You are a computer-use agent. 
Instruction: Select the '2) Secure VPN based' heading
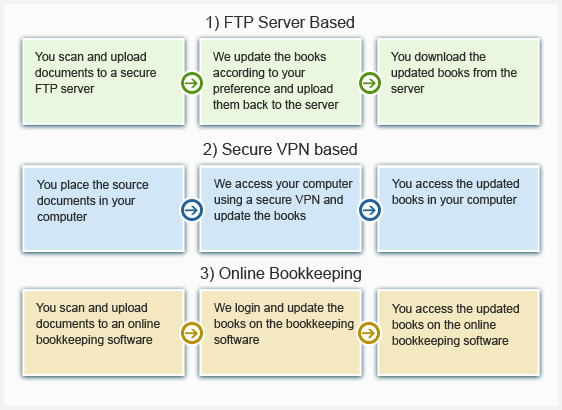280,149
